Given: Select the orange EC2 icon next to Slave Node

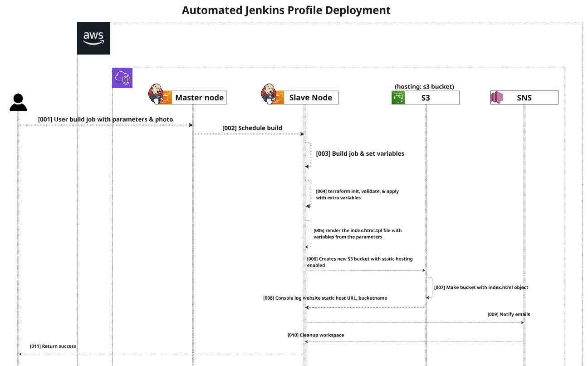Looking at the screenshot, I should [x=278, y=98].
